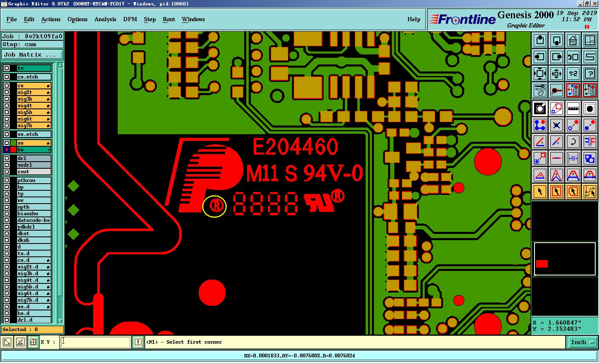
Task: Click the previous view icon
Action: point(573,57)
